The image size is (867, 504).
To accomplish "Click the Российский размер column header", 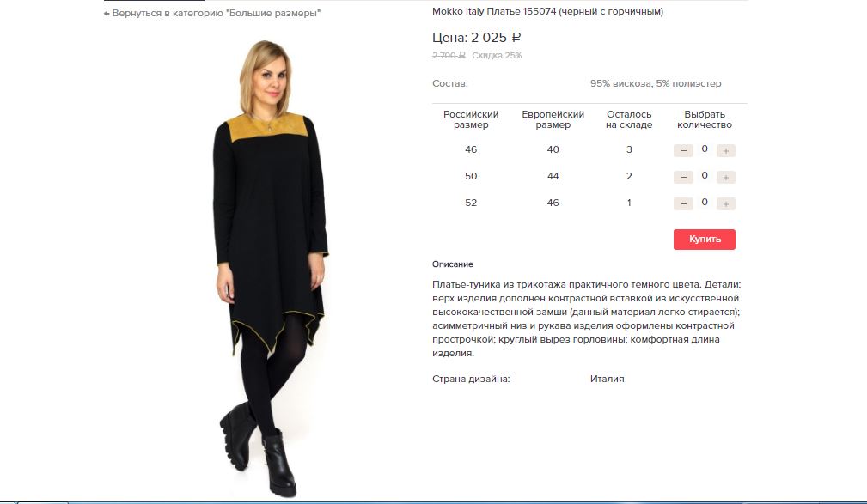I will point(471,119).
